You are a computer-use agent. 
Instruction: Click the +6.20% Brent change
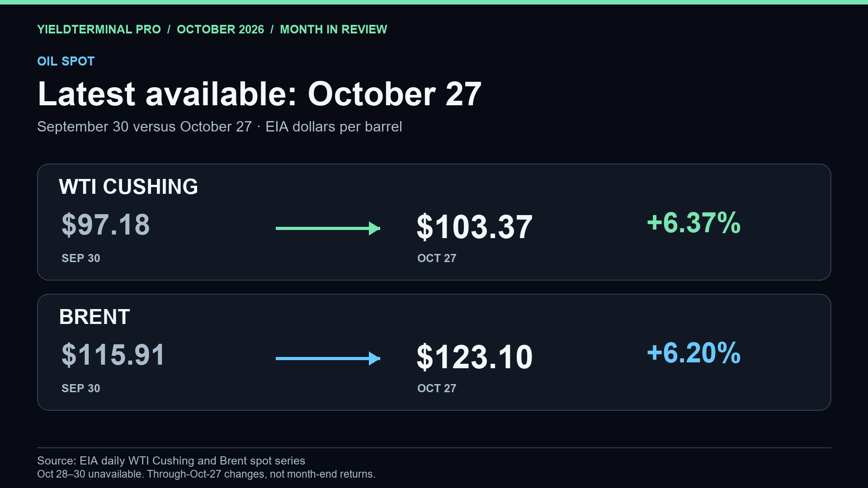(694, 352)
